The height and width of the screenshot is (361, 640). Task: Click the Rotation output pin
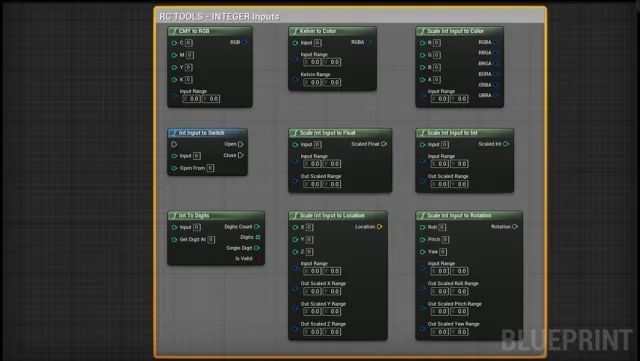coord(515,227)
